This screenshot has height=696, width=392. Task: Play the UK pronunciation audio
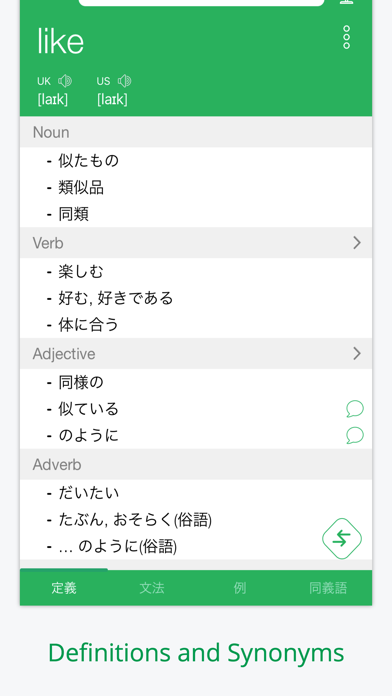click(x=65, y=81)
